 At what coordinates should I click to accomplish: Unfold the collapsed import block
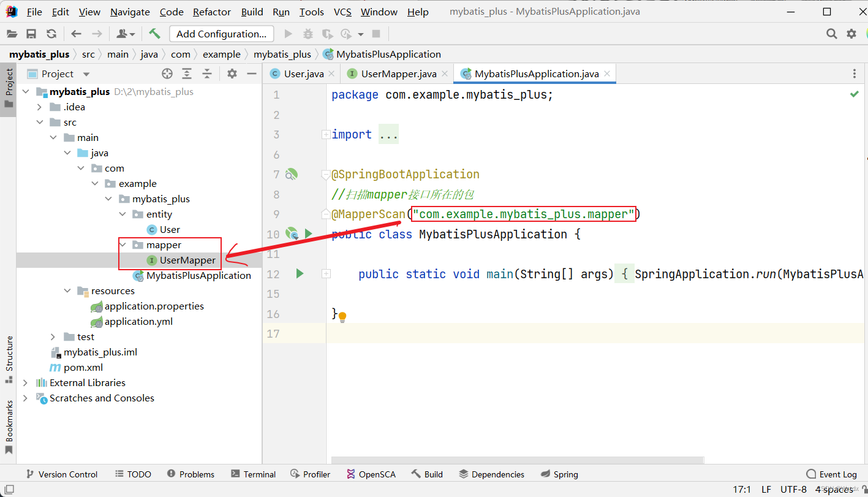click(x=326, y=134)
